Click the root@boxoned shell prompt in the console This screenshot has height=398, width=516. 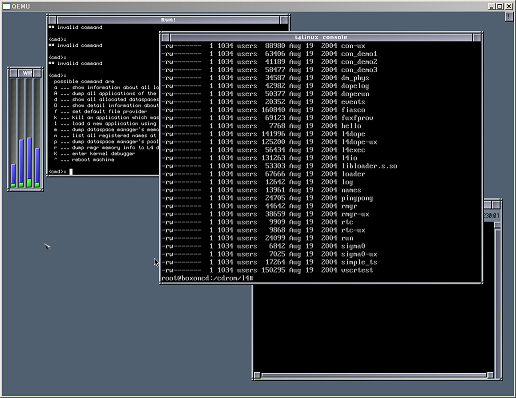click(x=207, y=278)
